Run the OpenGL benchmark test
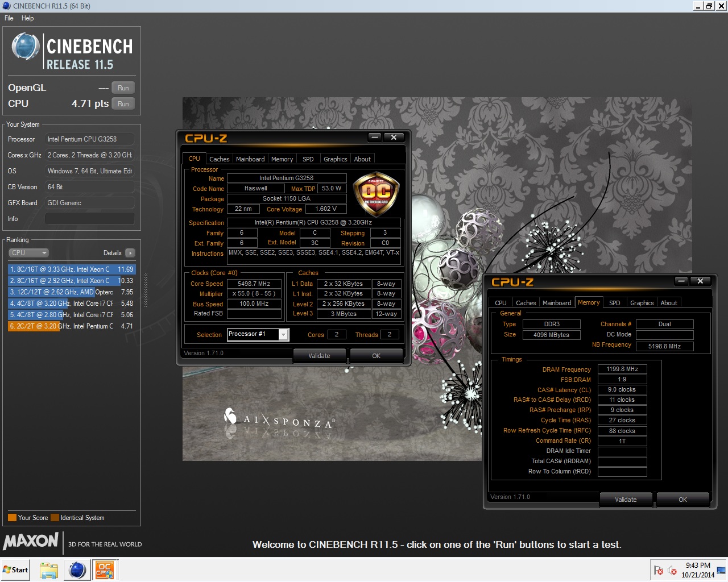728x582 pixels. (x=123, y=88)
